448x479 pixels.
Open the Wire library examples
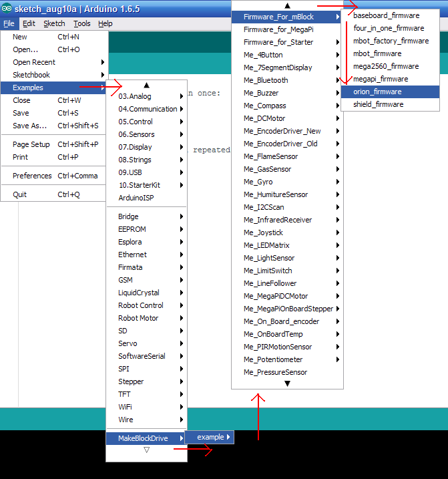pyautogui.click(x=147, y=420)
